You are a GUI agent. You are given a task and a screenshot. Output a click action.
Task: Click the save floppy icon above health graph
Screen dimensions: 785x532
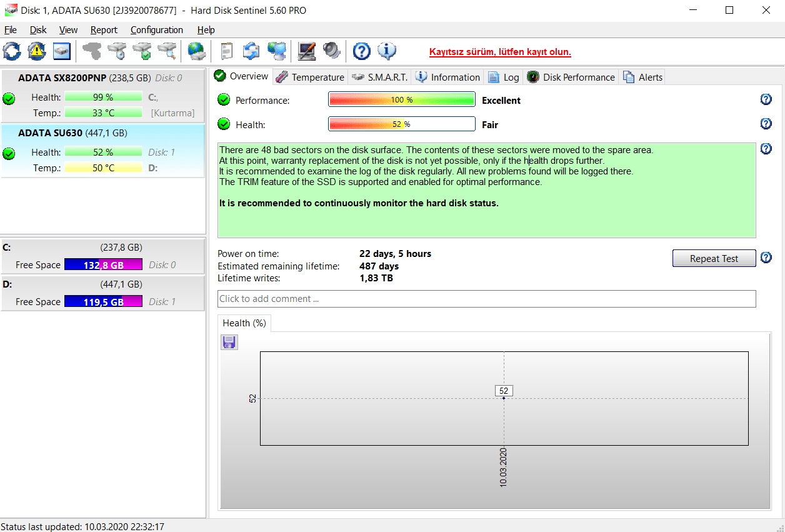coord(229,342)
